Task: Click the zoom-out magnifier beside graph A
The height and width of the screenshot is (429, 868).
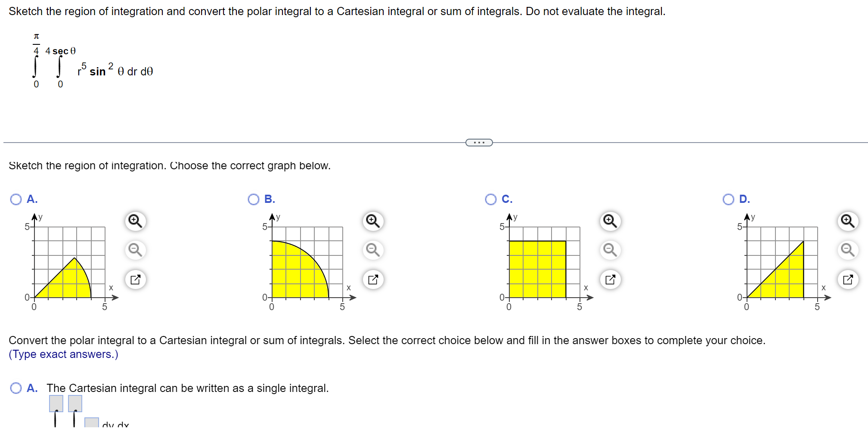Action: (x=135, y=250)
